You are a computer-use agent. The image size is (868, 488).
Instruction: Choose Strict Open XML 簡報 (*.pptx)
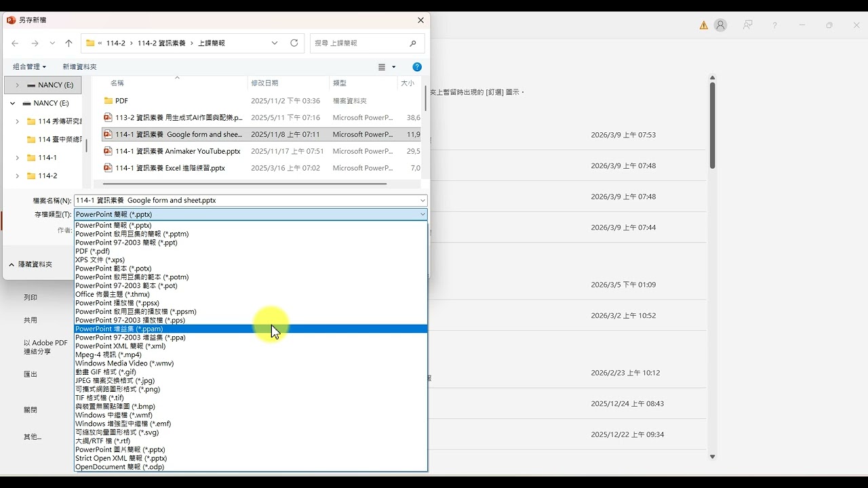coord(250,458)
